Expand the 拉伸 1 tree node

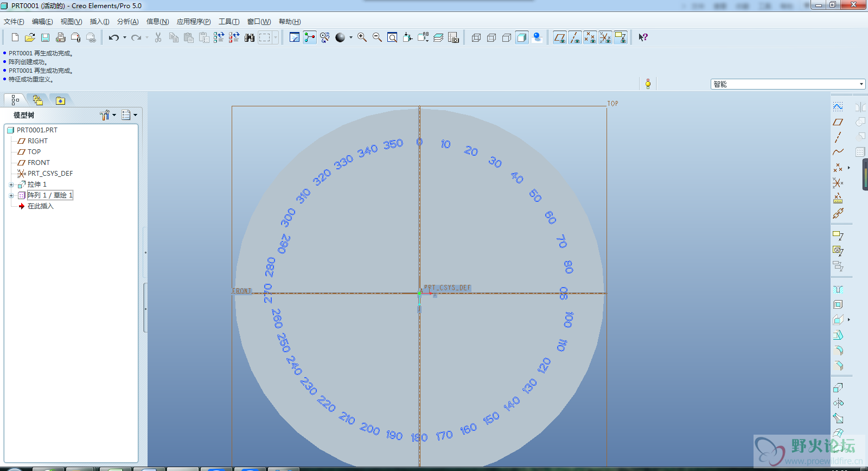[11, 184]
